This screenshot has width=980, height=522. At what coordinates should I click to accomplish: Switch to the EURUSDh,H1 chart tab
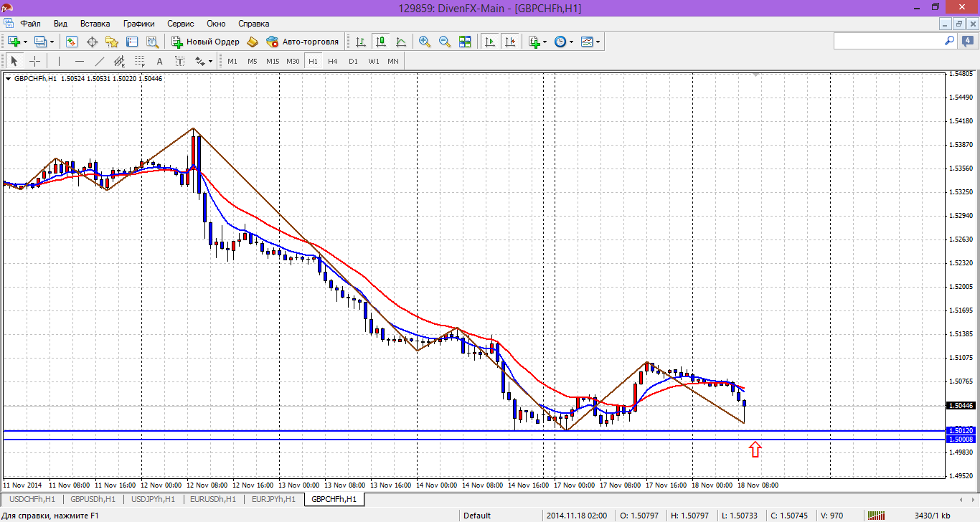pos(213,499)
